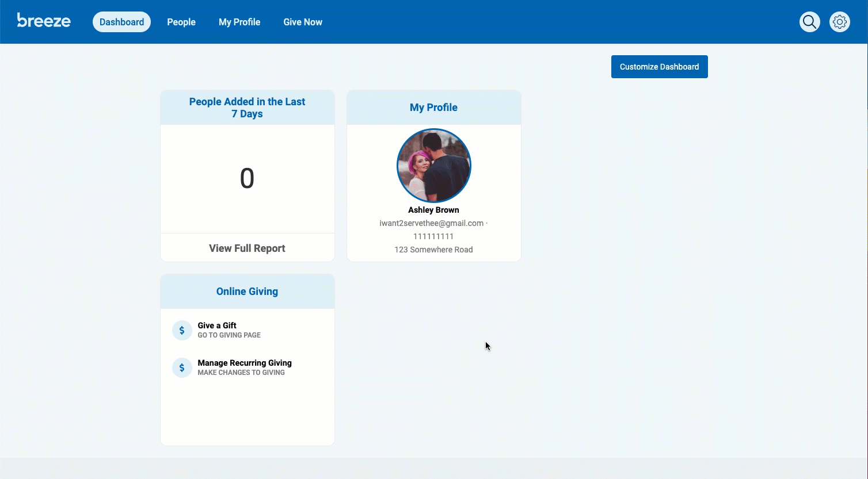This screenshot has width=868, height=479.
Task: Open the Manage Recurring Giving link
Action: 245,363
